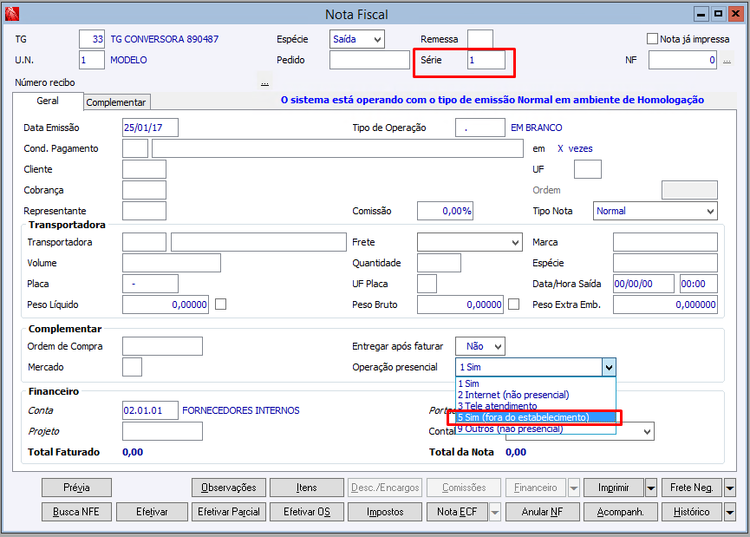Select '2 Internet (não presencial)' option
Image resolution: width=750 pixels, height=537 pixels.
tap(536, 395)
